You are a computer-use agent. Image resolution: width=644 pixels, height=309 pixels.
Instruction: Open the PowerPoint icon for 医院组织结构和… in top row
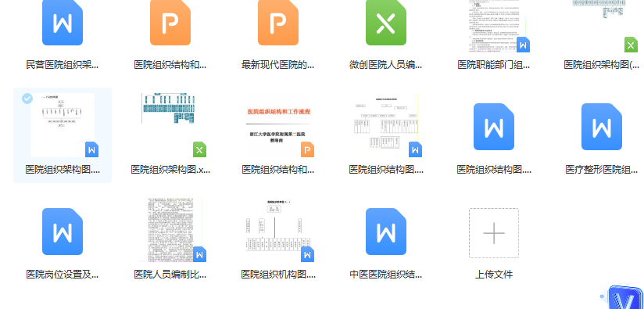tap(170, 23)
